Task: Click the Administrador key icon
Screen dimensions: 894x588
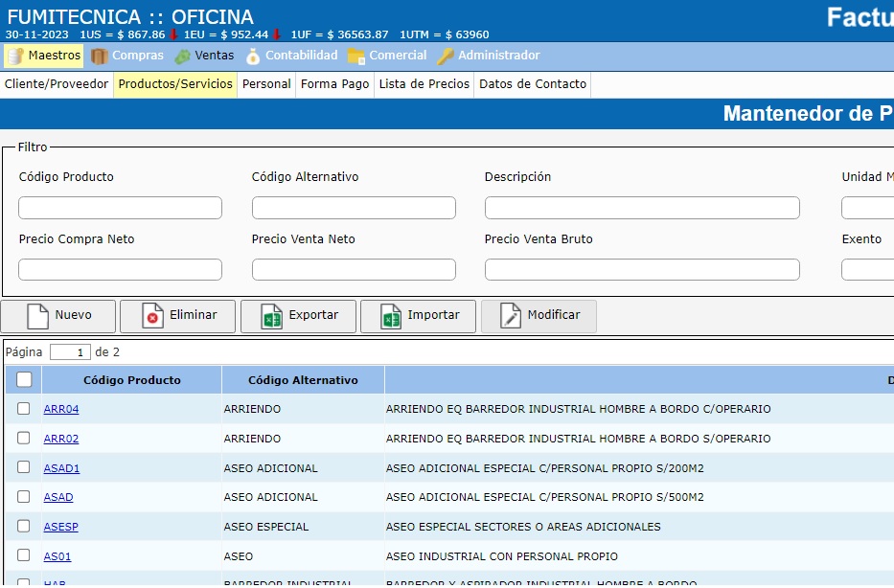Action: (446, 57)
